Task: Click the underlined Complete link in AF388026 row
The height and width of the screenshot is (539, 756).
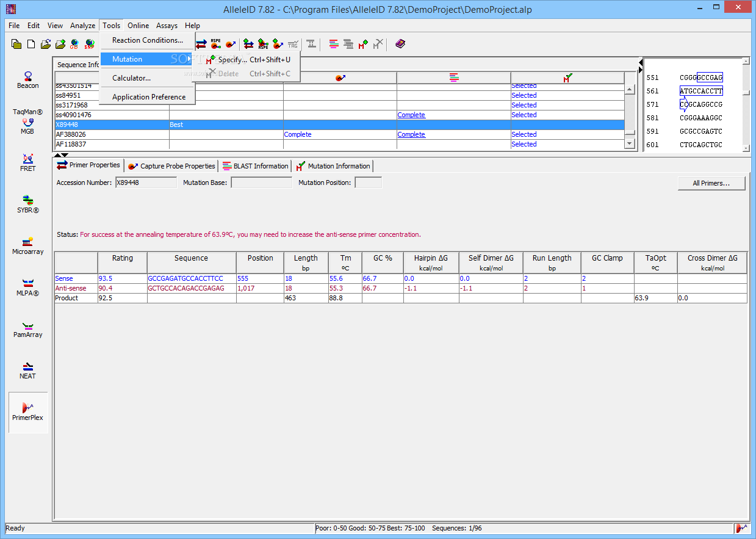Action: pyautogui.click(x=411, y=134)
